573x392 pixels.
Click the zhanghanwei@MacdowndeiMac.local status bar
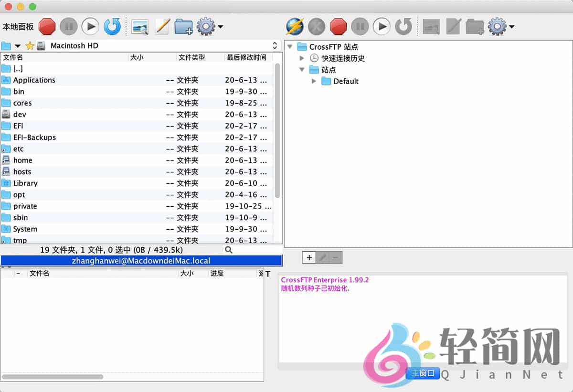141,261
